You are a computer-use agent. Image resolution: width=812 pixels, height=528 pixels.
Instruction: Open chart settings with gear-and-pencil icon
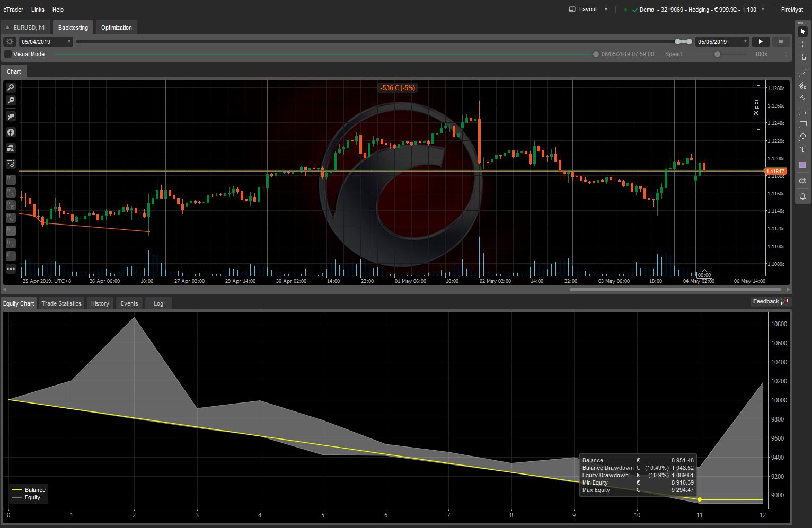pos(11,164)
